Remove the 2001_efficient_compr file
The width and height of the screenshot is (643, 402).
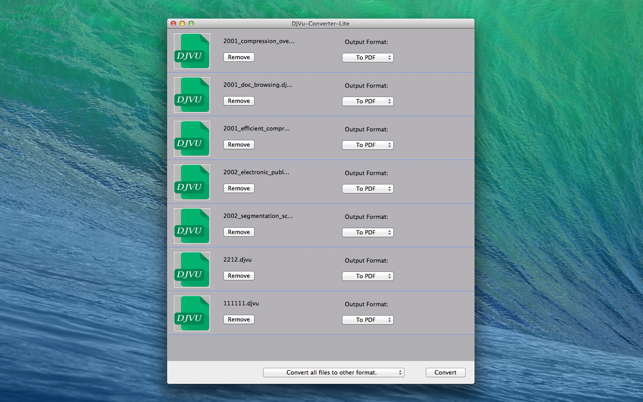239,144
